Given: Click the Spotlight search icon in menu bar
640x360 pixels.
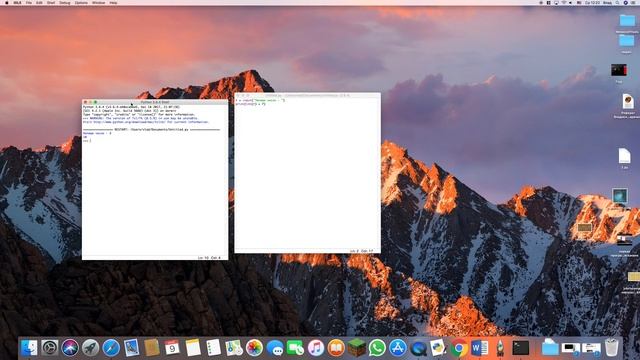Looking at the screenshot, I should pyautogui.click(x=617, y=2).
